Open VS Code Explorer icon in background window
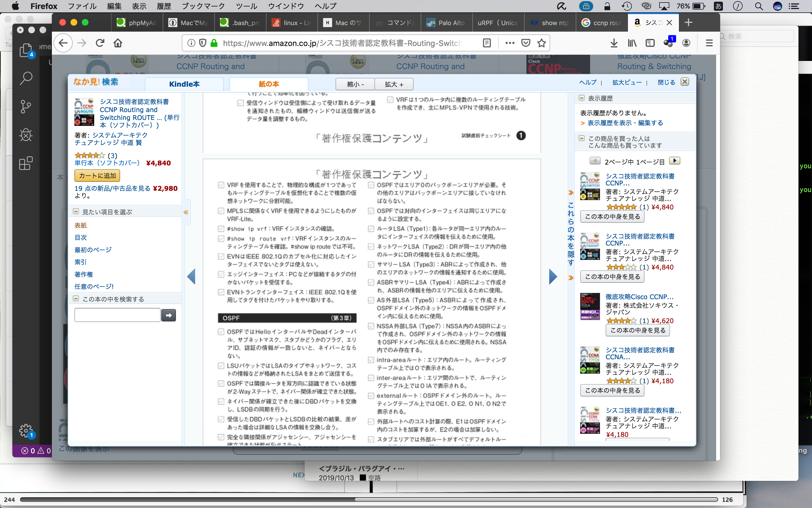This screenshot has height=508, width=812. point(26,51)
